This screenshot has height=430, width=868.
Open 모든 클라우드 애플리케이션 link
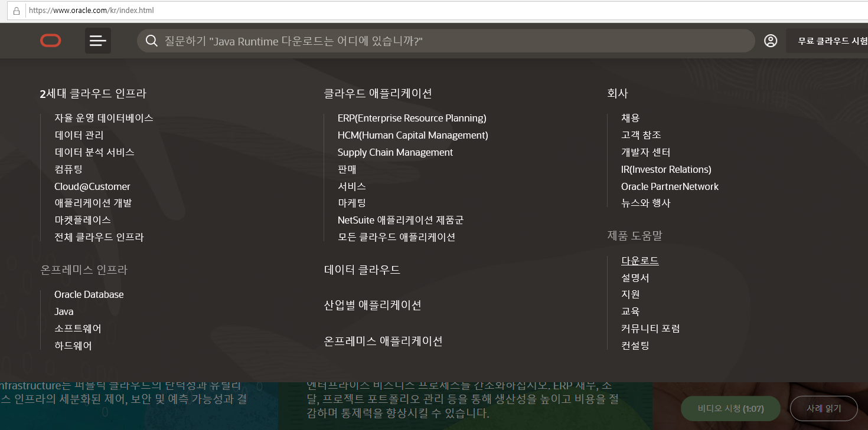click(397, 237)
